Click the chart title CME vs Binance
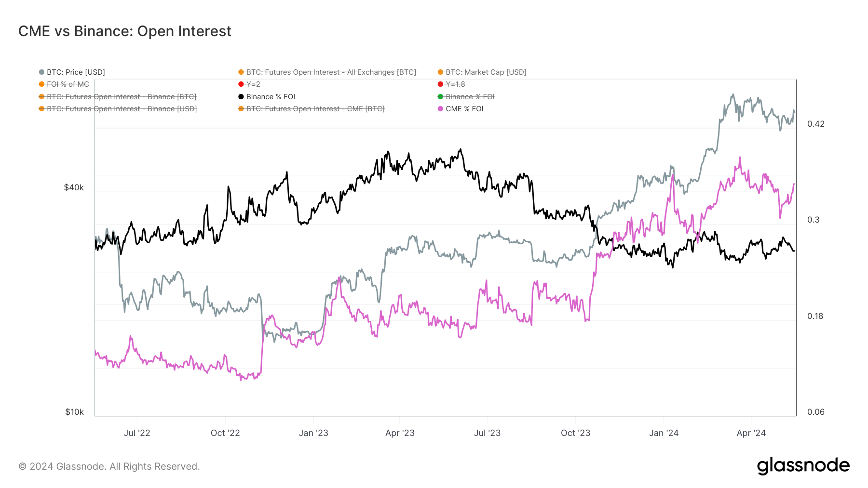The width and height of the screenshot is (868, 488). coord(125,31)
